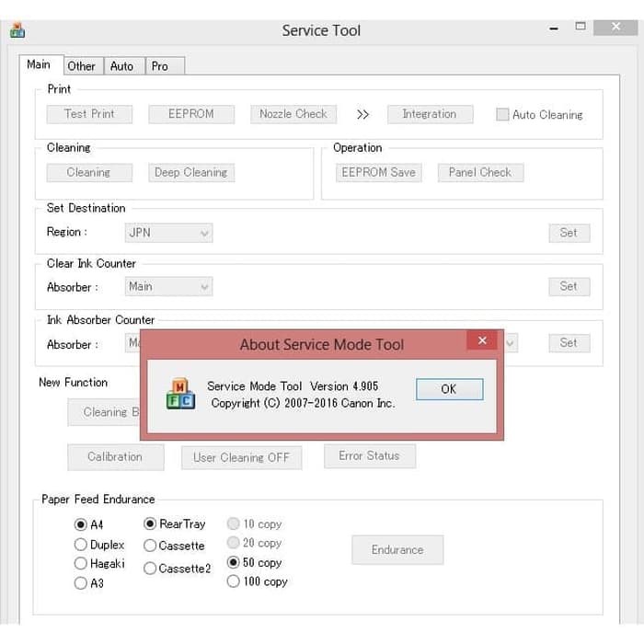Screen dimensions: 644x644
Task: Run Panel Check
Action: (x=480, y=173)
